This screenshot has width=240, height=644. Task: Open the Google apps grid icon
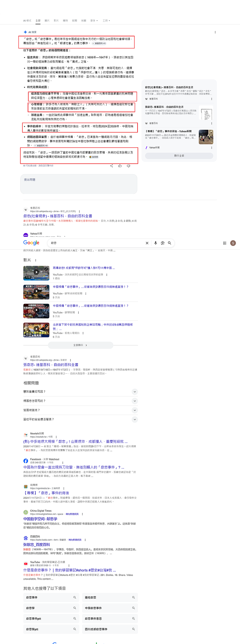click(x=225, y=243)
